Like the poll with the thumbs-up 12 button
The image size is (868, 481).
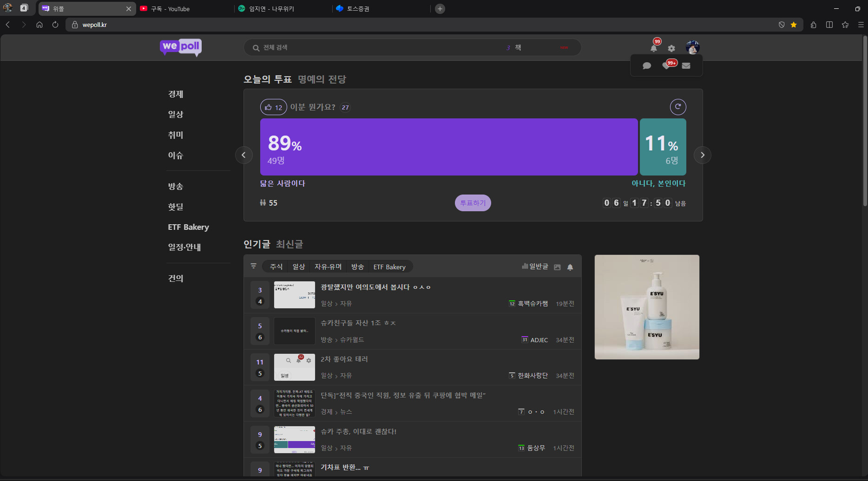pos(273,107)
